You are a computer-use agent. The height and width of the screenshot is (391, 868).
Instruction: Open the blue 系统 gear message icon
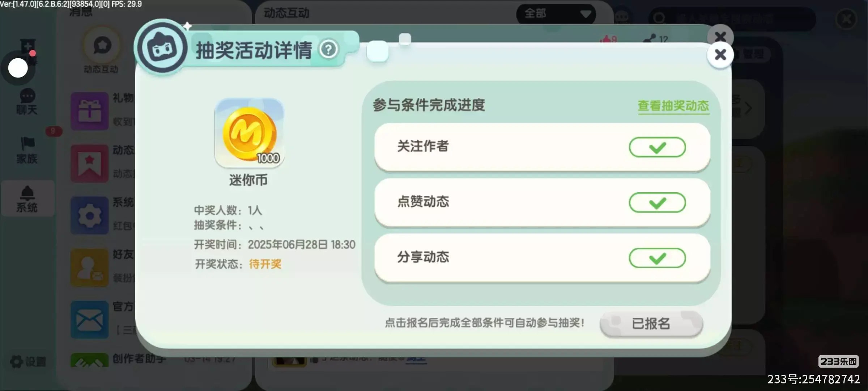point(90,216)
